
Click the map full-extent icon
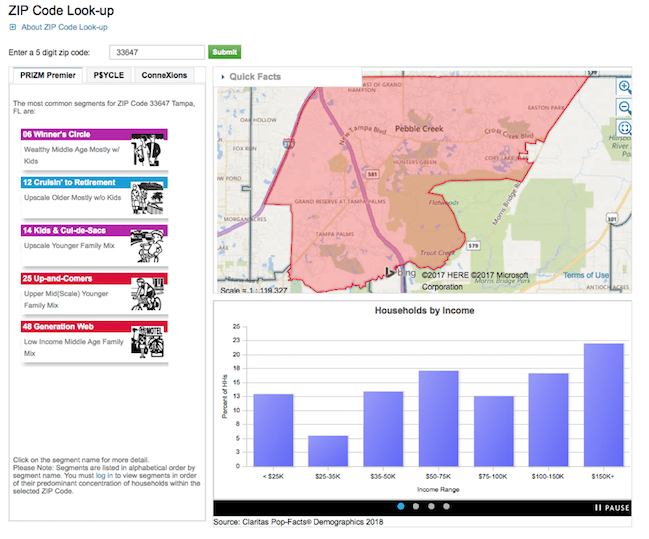click(x=624, y=128)
